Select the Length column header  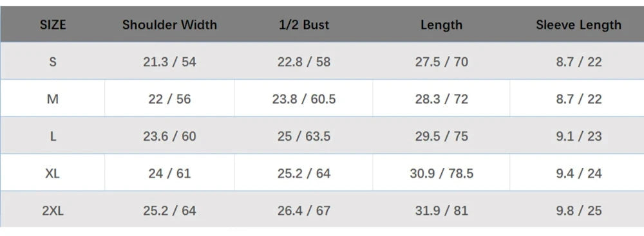(442, 25)
